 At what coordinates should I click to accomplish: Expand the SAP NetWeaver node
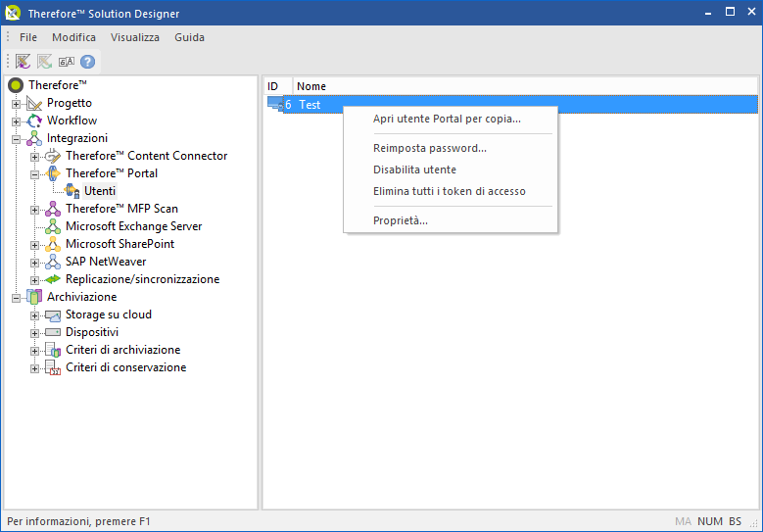[34, 263]
